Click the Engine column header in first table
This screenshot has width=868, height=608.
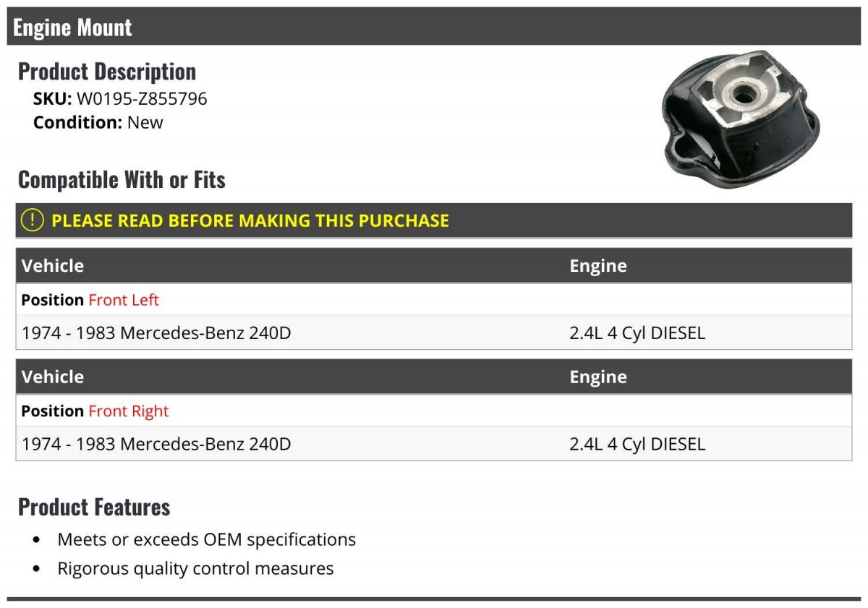(x=598, y=266)
